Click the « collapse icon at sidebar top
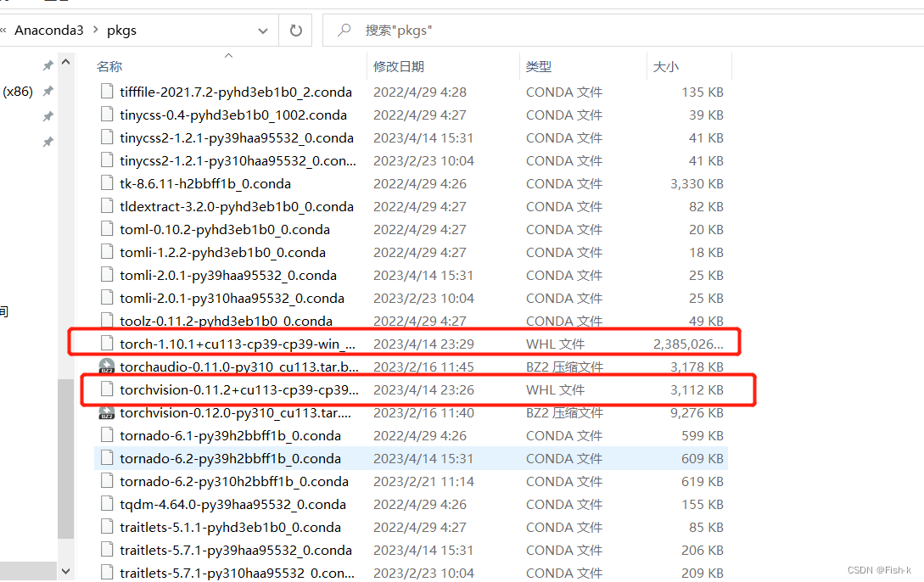 pyautogui.click(x=5, y=29)
